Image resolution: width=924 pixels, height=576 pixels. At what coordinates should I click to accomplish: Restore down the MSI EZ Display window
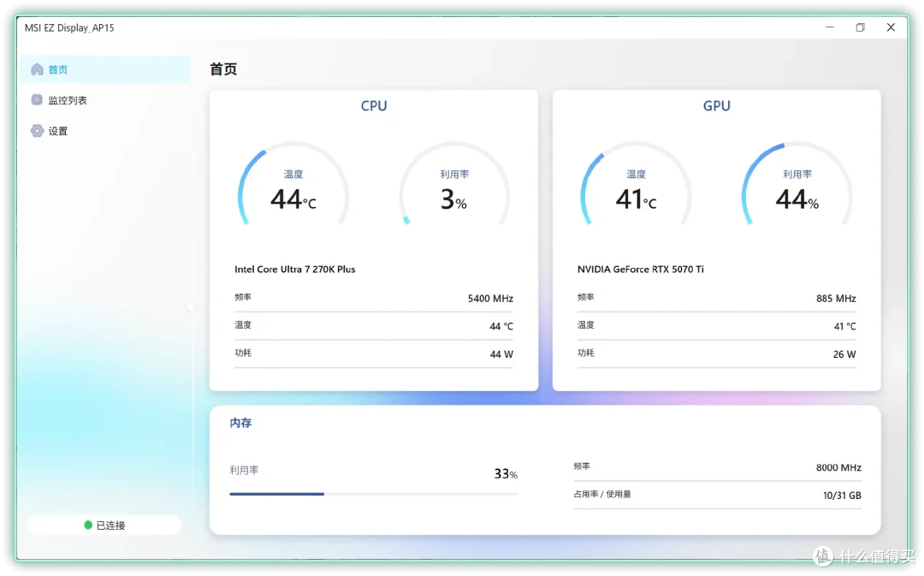(861, 27)
